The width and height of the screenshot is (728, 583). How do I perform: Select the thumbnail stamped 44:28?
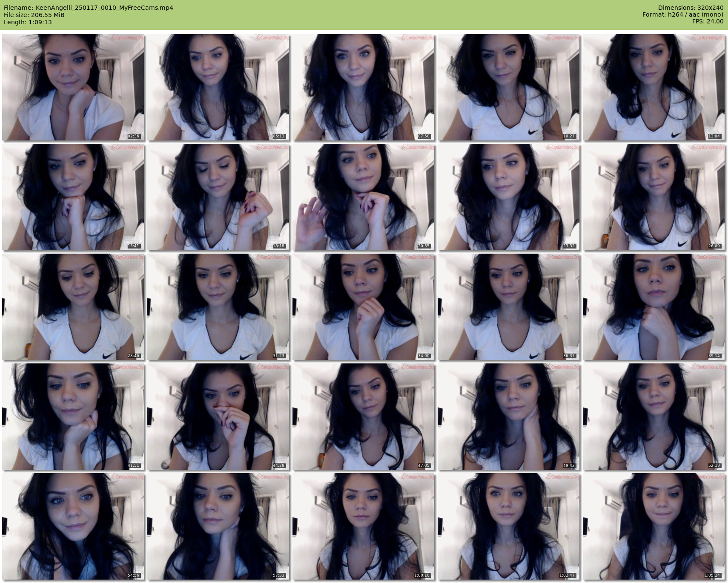click(x=218, y=417)
